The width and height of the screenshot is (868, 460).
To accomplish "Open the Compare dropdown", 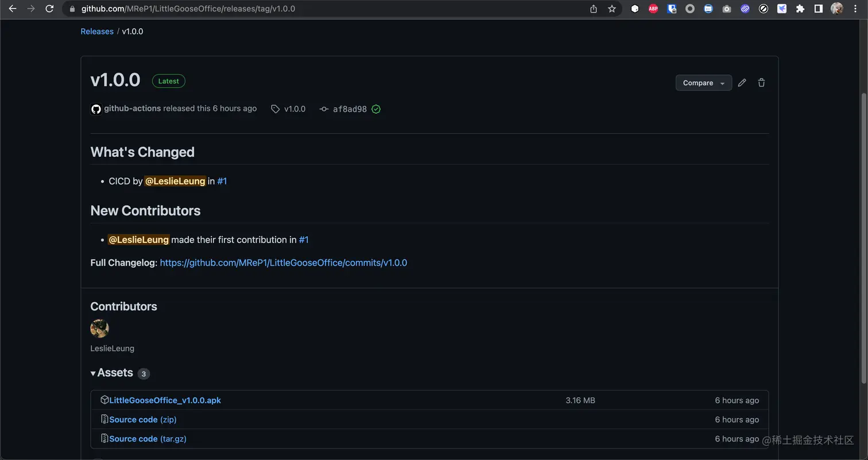I will tap(703, 83).
